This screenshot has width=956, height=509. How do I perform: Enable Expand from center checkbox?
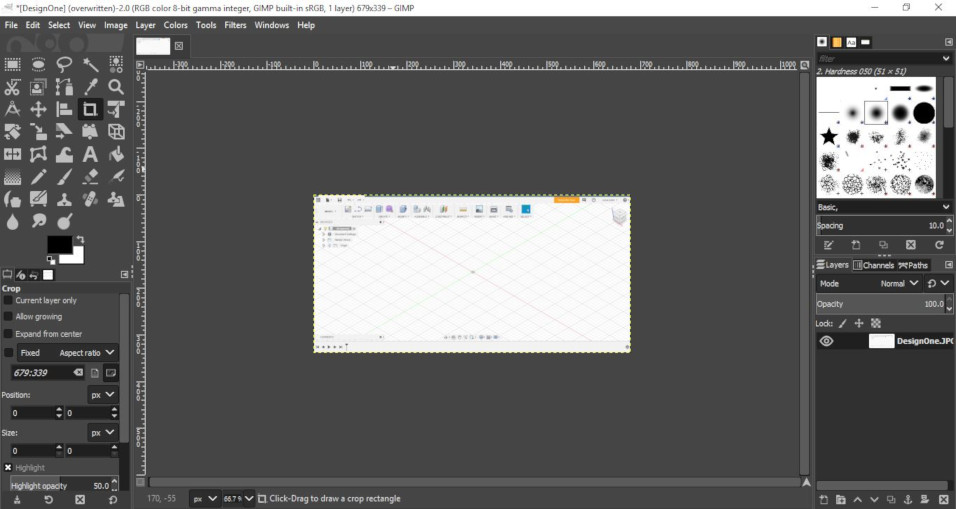click(8, 333)
